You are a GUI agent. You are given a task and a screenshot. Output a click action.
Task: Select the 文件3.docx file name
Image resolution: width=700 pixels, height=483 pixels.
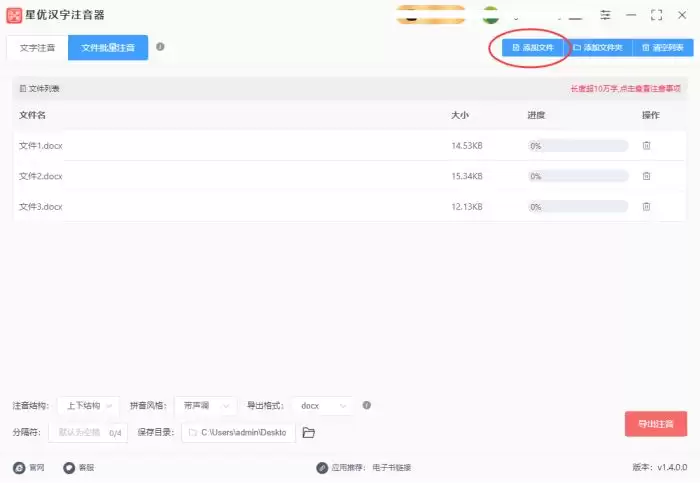point(41,207)
